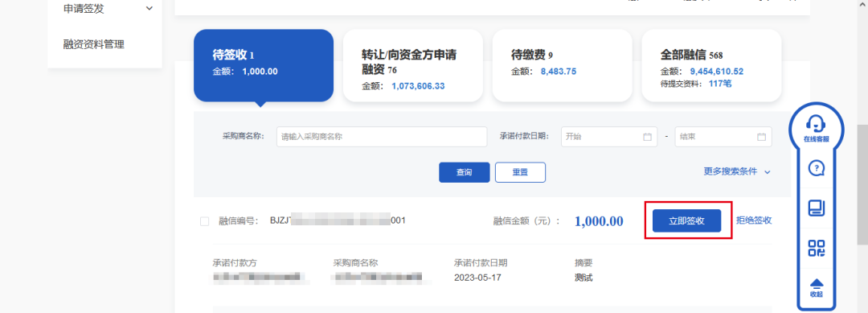The image size is (868, 313).
Task: Switch to 转让/向资金方申请融资 tab card
Action: 412,65
